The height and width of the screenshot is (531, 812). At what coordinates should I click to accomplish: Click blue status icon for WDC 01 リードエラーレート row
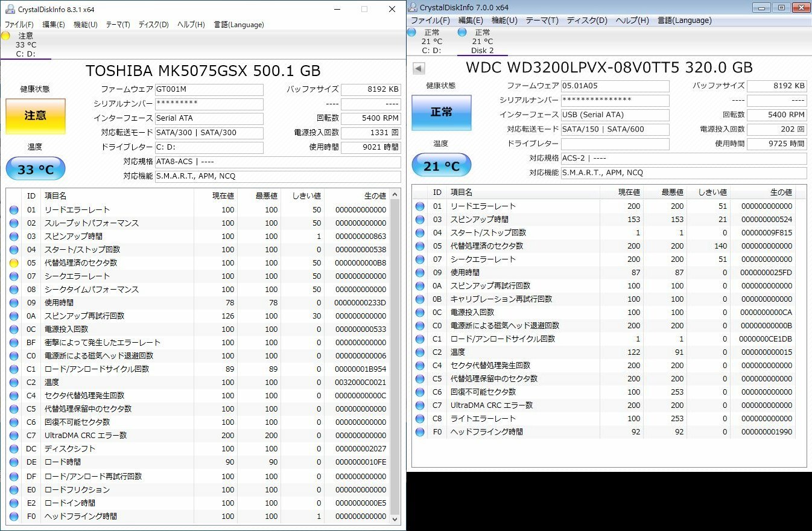[x=420, y=206]
